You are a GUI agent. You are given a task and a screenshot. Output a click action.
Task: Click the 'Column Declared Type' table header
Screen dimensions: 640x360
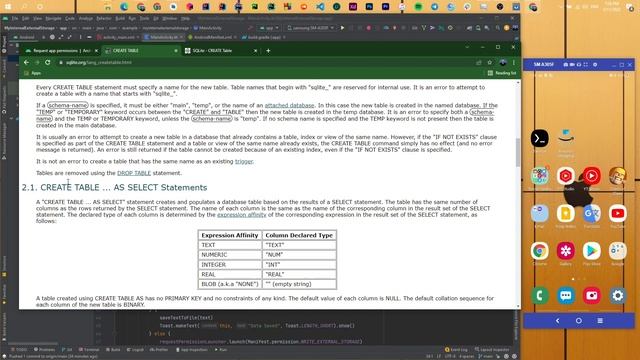pos(299,236)
